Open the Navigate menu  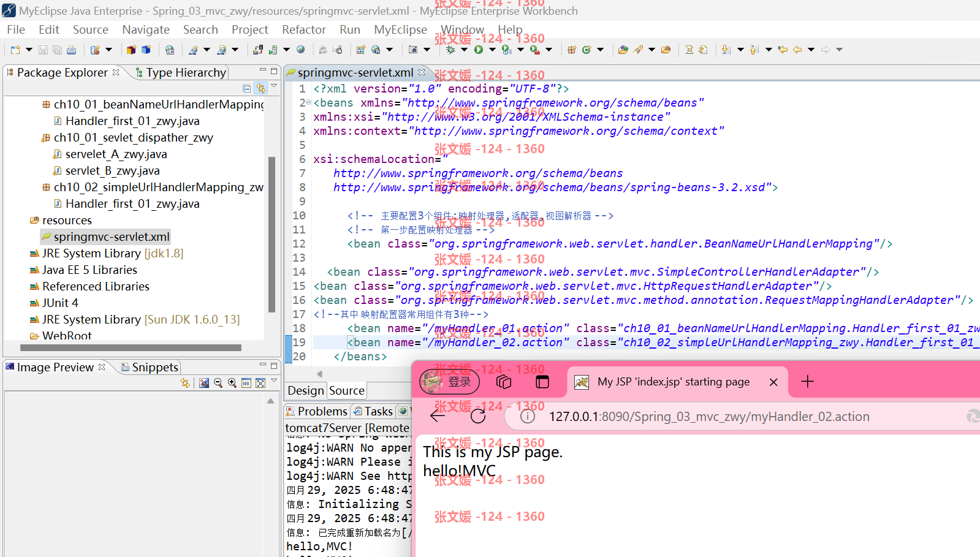146,29
